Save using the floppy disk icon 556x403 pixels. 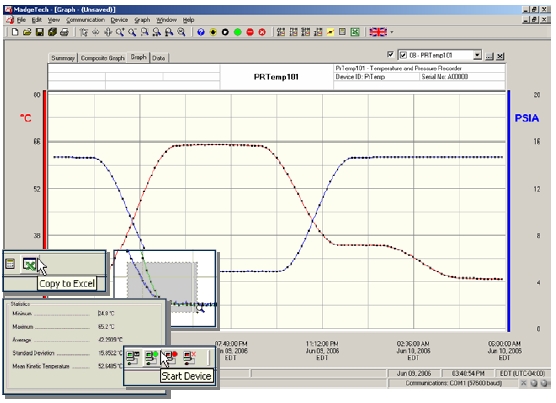tap(39, 32)
